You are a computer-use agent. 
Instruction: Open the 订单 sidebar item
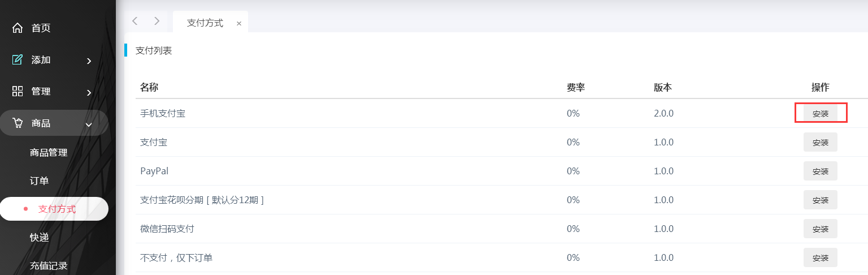click(x=39, y=181)
